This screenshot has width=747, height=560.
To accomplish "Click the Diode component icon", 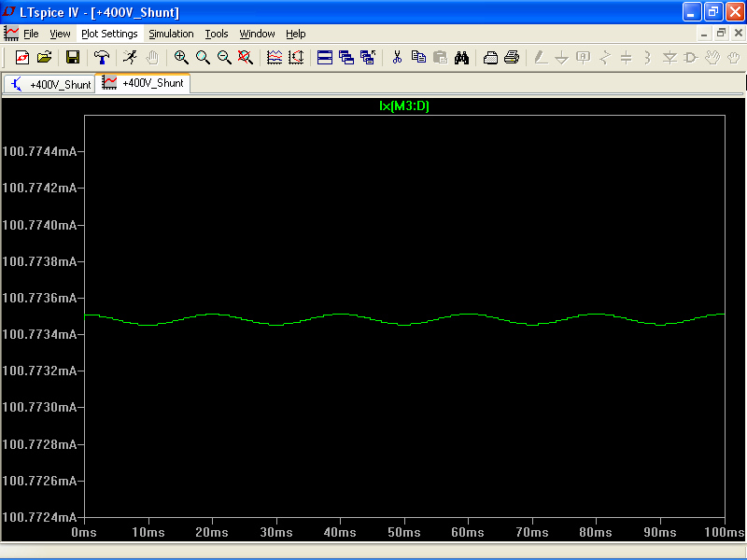I will 669,58.
